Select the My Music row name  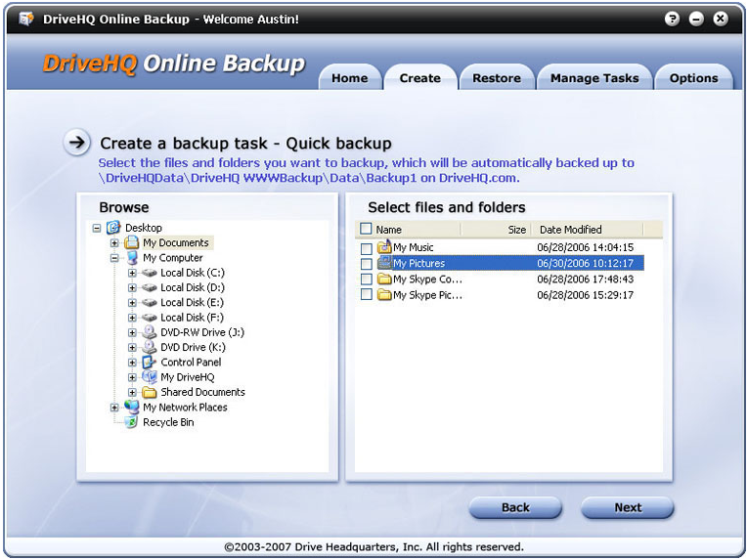point(414,247)
